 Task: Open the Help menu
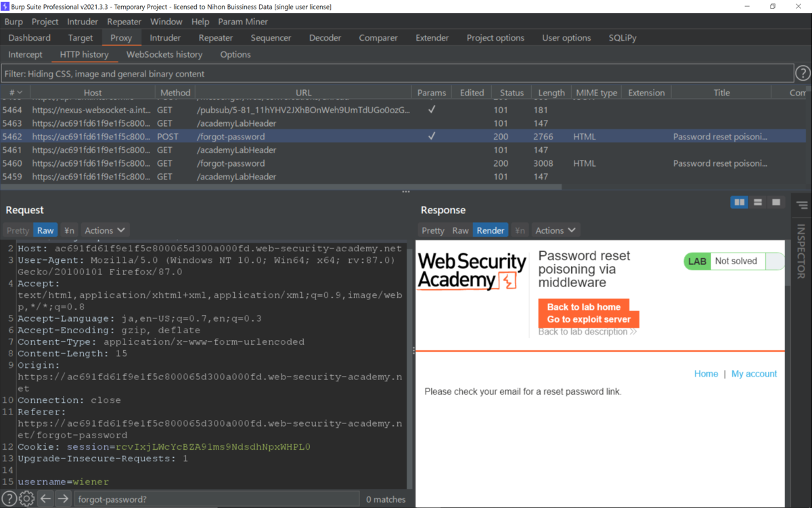pos(200,22)
